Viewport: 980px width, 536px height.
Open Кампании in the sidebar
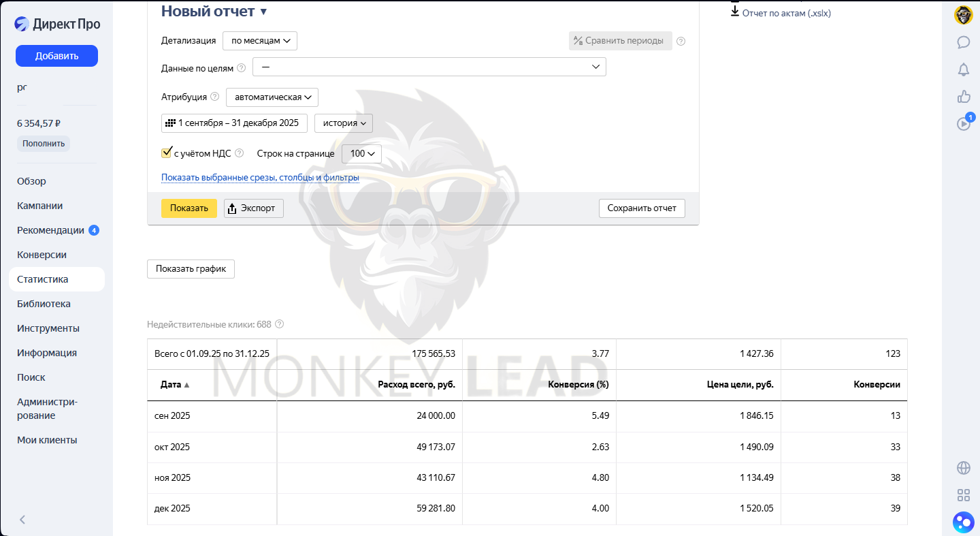(40, 206)
